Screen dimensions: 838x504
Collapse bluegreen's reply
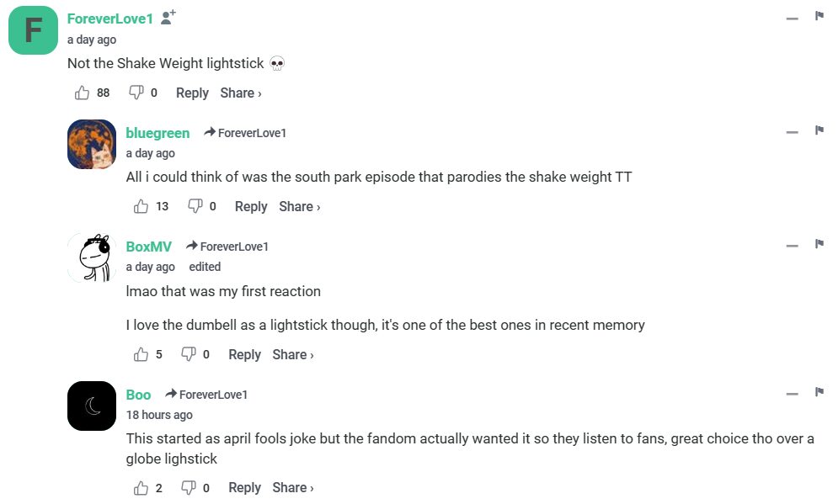coord(792,132)
